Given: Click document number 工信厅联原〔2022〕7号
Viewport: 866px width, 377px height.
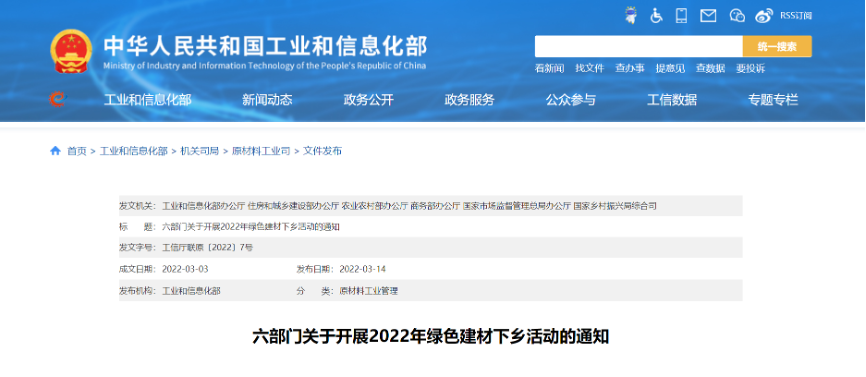Looking at the screenshot, I should (208, 248).
